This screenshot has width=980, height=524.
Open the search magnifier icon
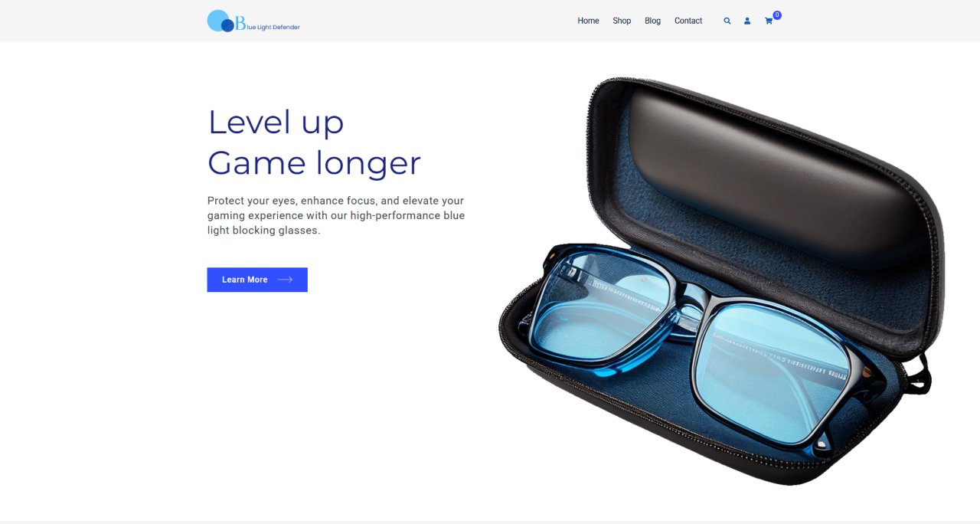click(727, 21)
